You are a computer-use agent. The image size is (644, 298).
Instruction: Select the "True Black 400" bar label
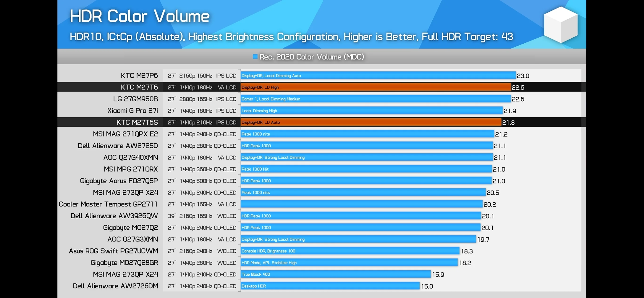(256, 274)
